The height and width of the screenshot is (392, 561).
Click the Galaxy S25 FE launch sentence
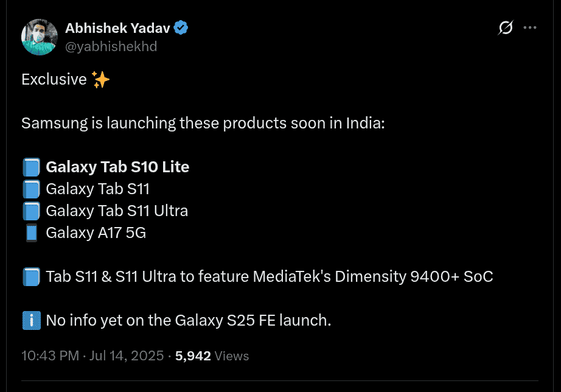click(188, 321)
